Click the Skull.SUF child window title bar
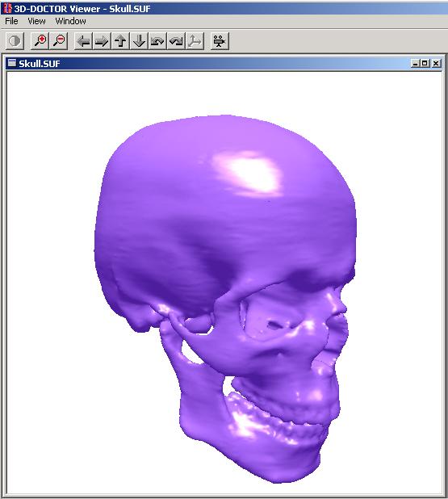448x499 pixels. pos(224,63)
